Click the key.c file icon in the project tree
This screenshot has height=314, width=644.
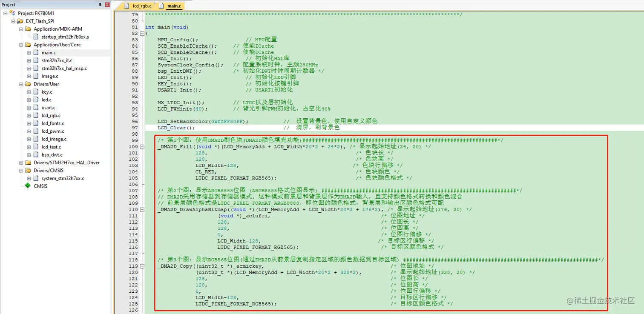click(36, 92)
